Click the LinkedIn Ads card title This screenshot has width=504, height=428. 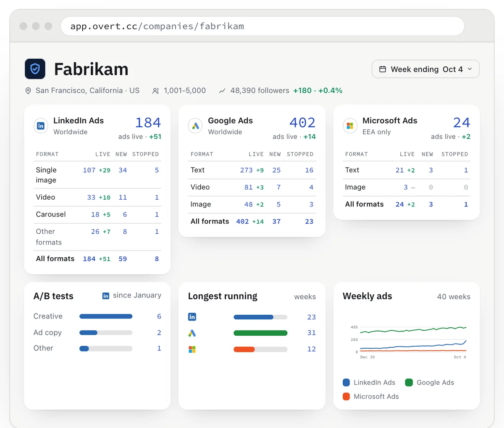[x=79, y=120]
